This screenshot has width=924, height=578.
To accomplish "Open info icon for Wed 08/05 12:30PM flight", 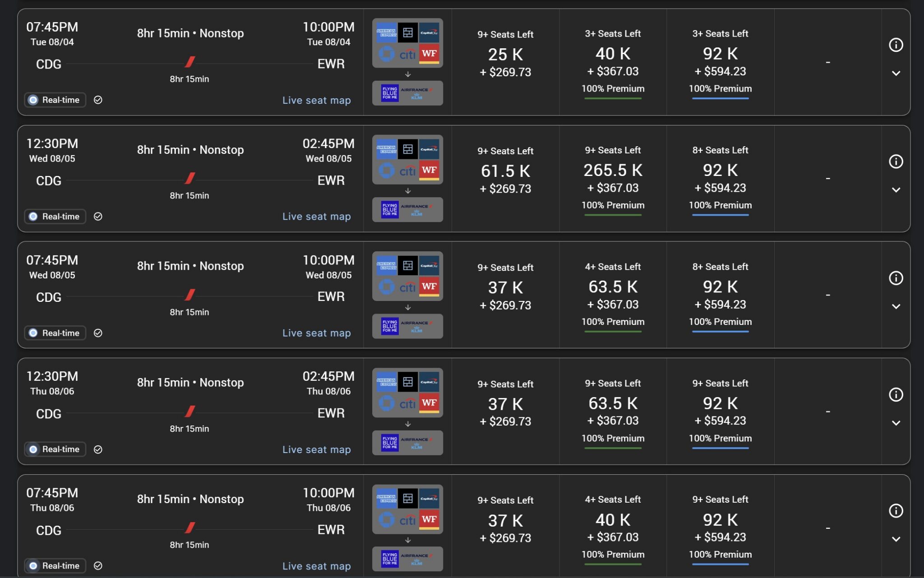I will (x=896, y=162).
